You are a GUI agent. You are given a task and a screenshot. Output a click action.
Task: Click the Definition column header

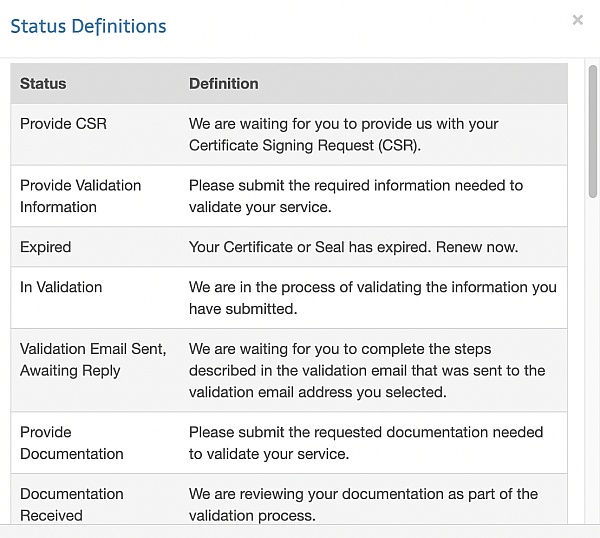tap(224, 84)
